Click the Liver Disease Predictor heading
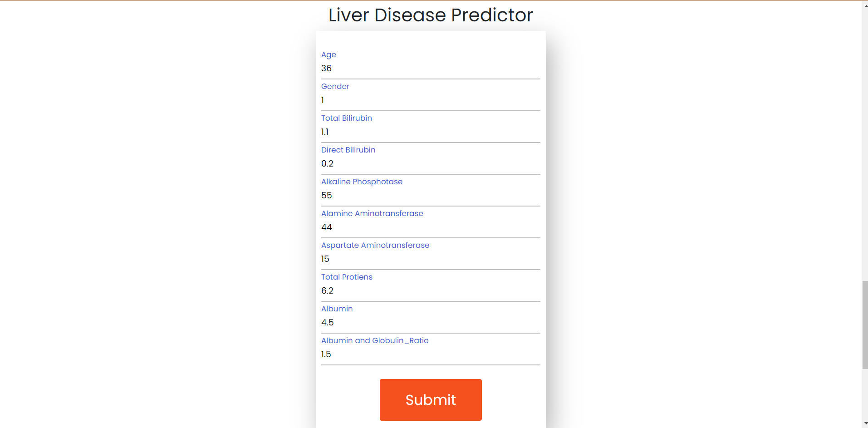Viewport: 868px width, 428px height. point(430,15)
